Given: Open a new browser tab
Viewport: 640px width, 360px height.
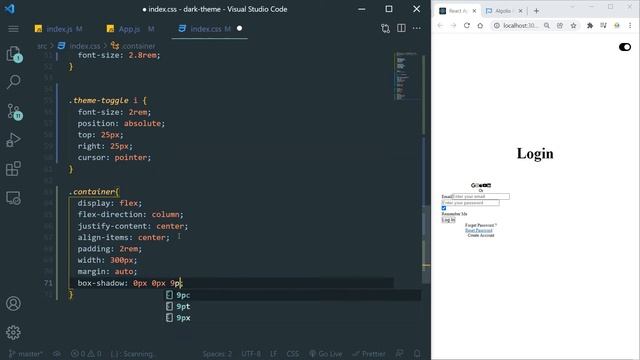Looking at the screenshot, I should 536,11.
